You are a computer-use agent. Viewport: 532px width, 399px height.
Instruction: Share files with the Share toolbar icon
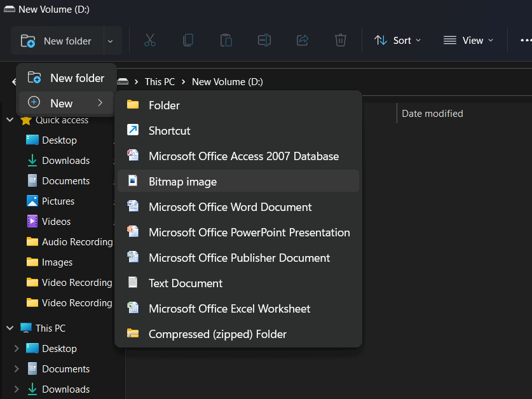(x=303, y=40)
